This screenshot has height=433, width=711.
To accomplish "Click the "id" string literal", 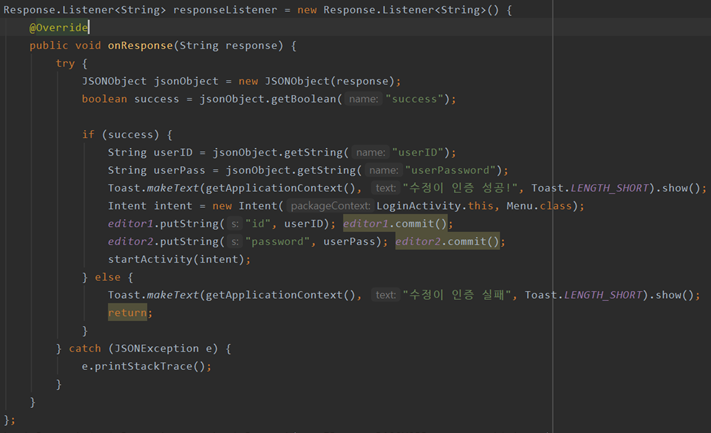I will point(258,224).
